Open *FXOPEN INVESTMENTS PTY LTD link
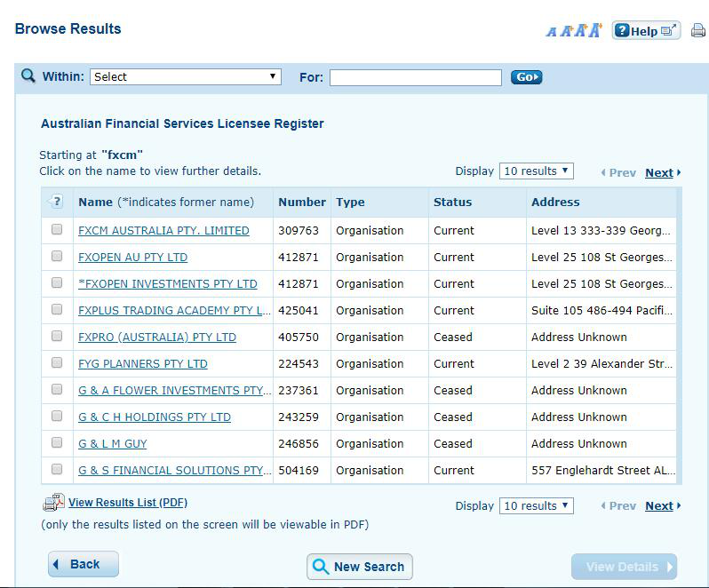This screenshot has width=709, height=588. [x=168, y=284]
